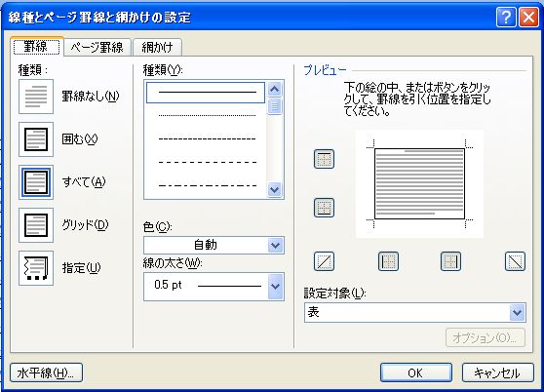The image size is (544, 392).
Task: Open the 設定対象 dropdown showing 表
Action: click(415, 313)
